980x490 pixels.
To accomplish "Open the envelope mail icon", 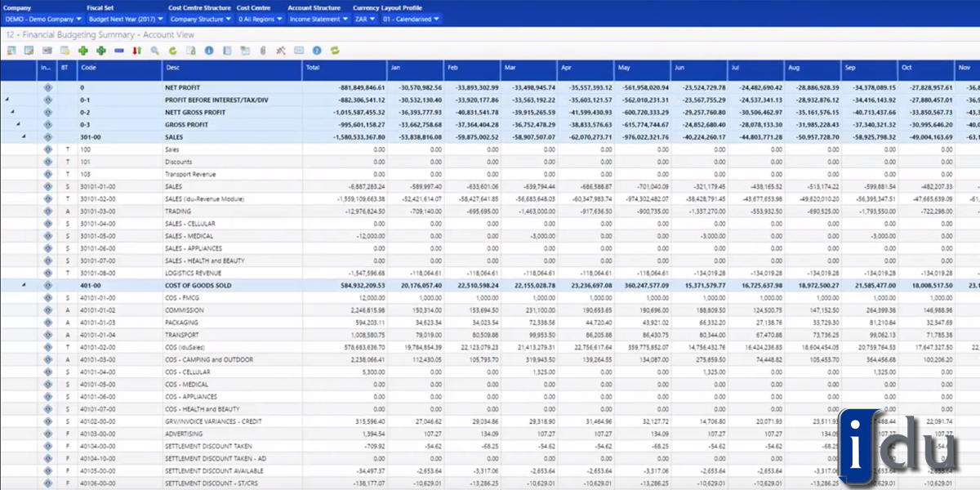I will pyautogui.click(x=299, y=50).
